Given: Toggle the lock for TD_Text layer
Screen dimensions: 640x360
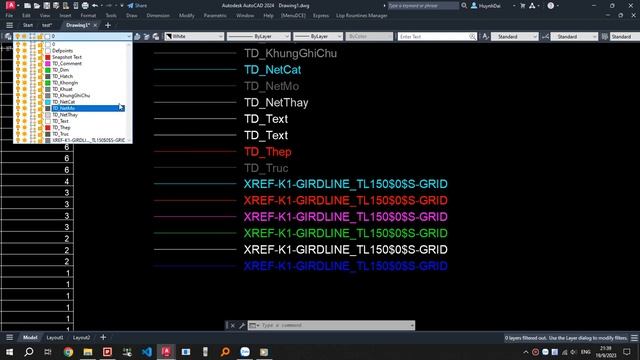Looking at the screenshot, I should pyautogui.click(x=40, y=121).
